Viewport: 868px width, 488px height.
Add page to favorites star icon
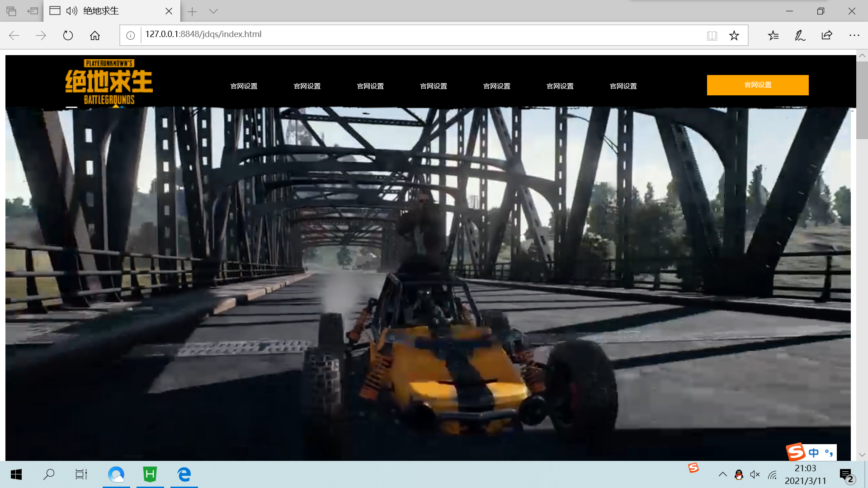[x=734, y=36]
